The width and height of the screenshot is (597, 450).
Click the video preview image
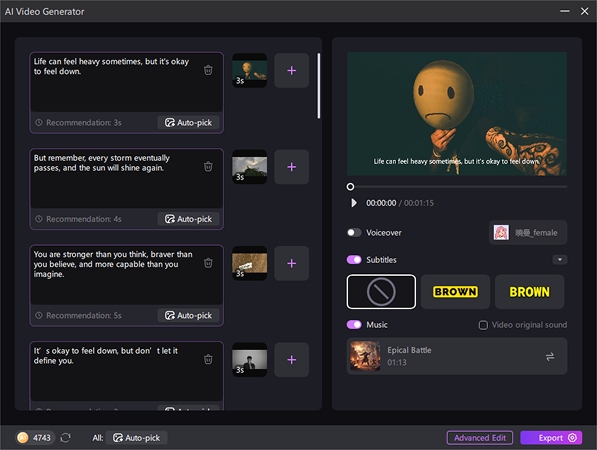coord(457,114)
